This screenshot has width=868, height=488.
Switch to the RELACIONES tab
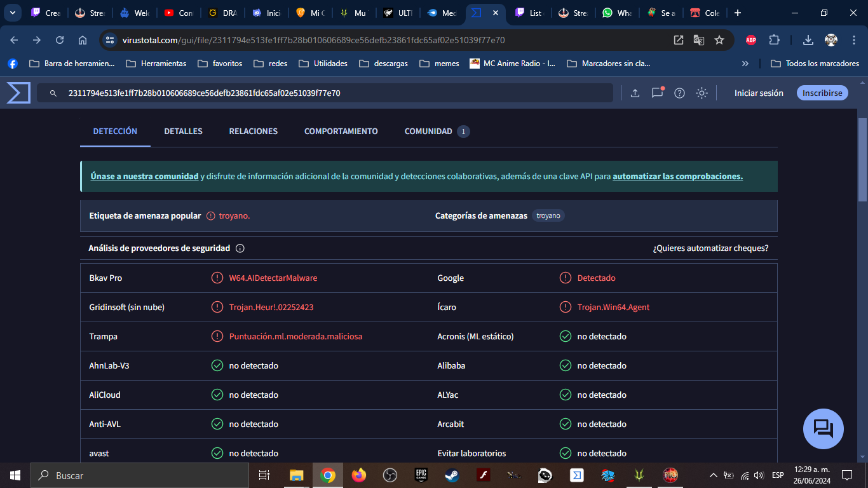tap(254, 132)
